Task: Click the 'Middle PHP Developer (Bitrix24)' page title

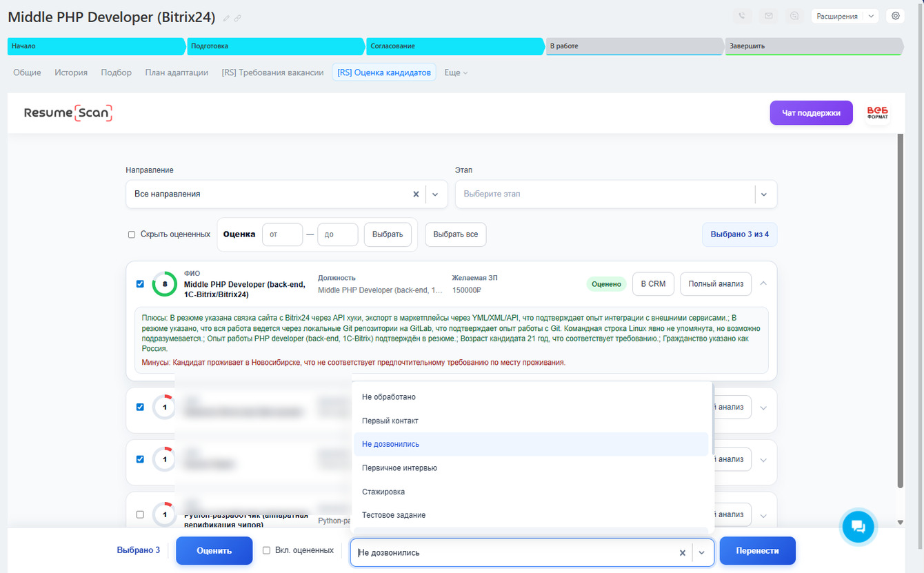Action: (112, 17)
